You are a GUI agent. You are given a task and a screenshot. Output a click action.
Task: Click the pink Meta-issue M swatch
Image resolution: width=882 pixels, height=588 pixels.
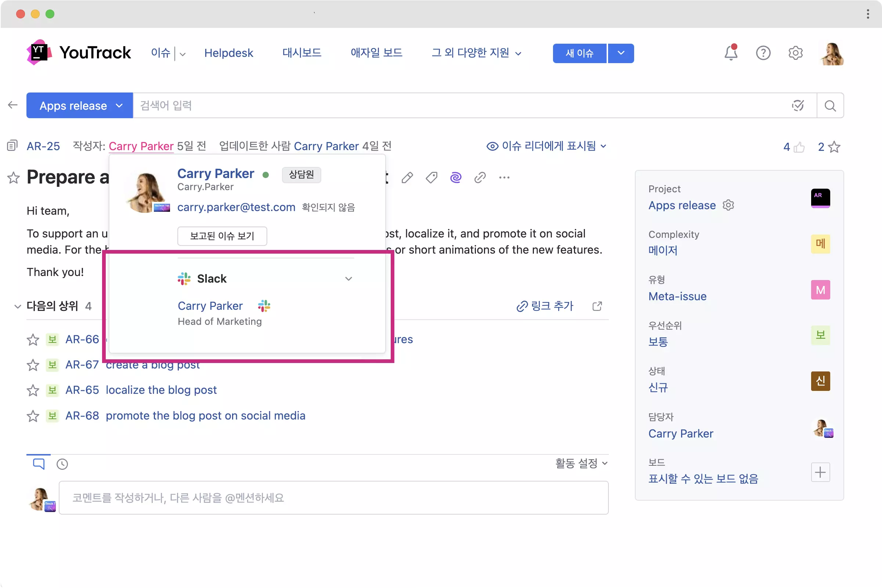[x=820, y=290]
